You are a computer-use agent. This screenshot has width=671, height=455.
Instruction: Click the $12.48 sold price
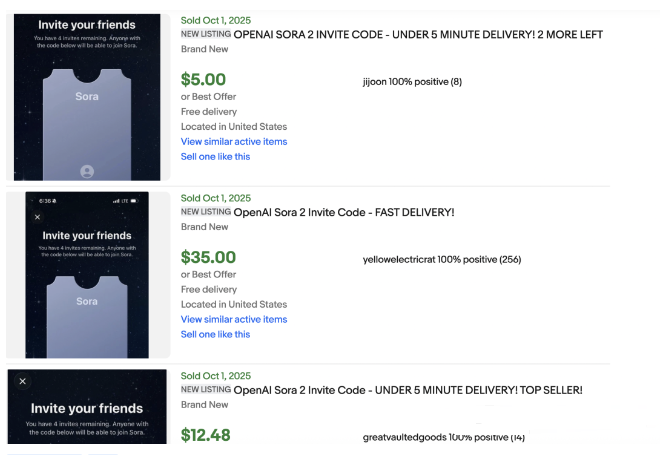pyautogui.click(x=208, y=435)
